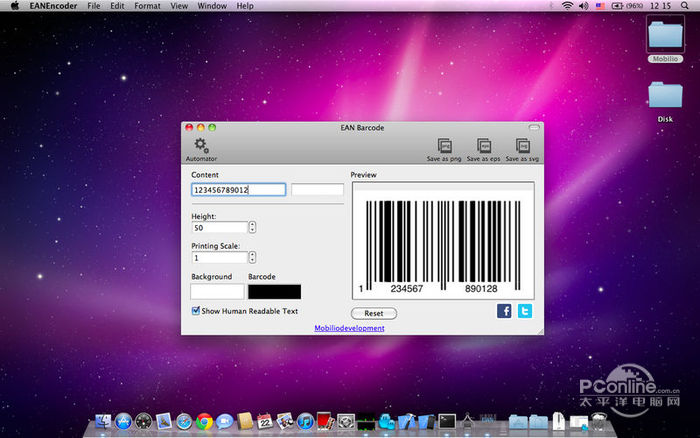700x438 pixels.
Task: Click the Content field with 123456789012
Action: [238, 190]
